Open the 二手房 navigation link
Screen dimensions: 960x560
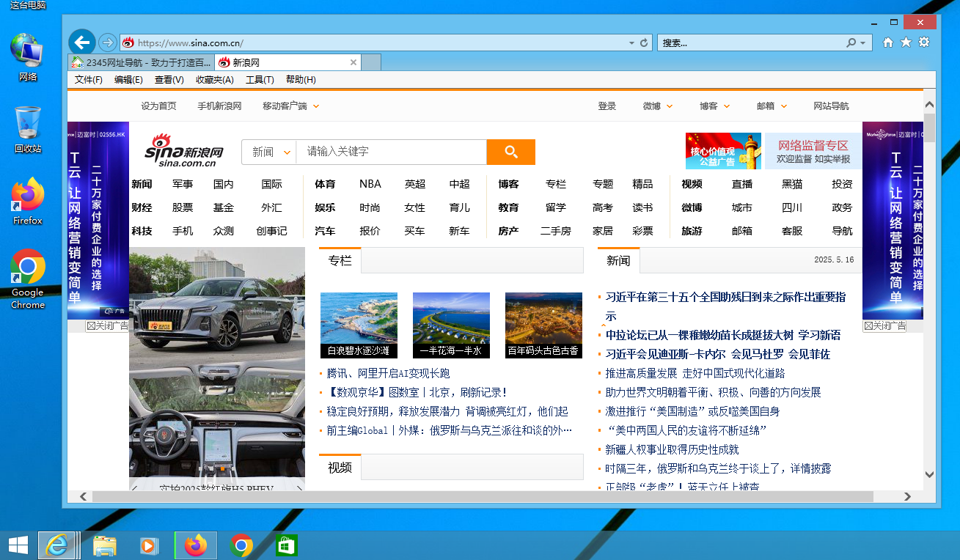[555, 231]
